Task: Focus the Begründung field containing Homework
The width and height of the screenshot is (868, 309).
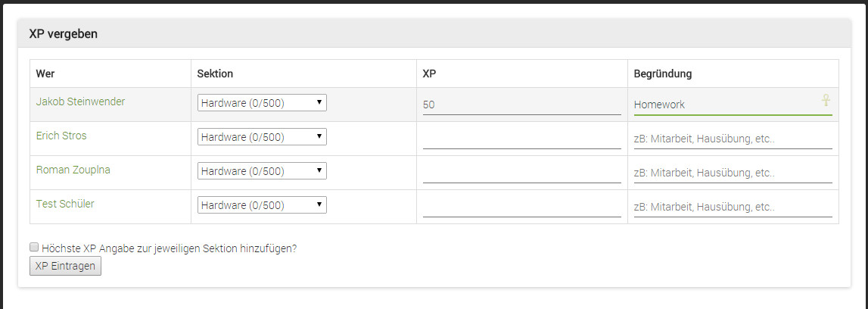Action: tap(733, 104)
